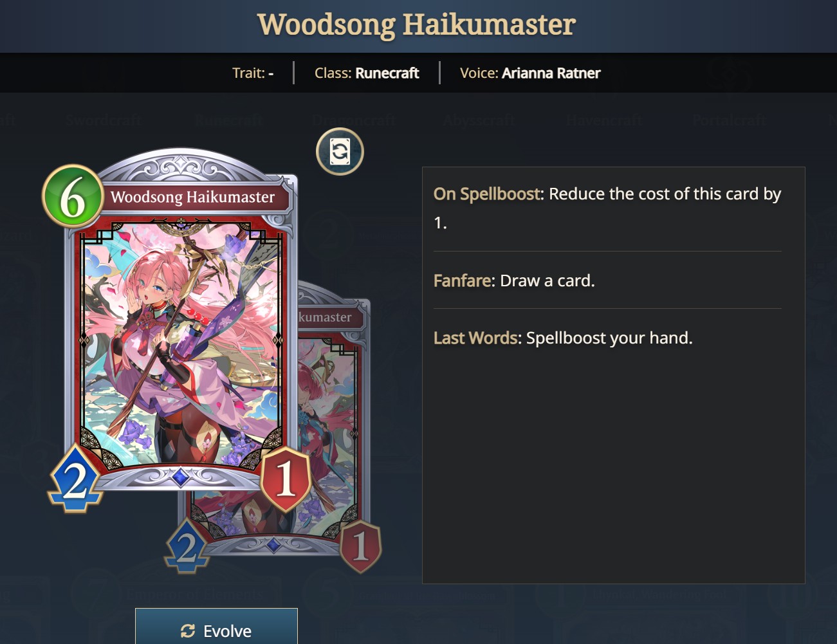
Task: Click the defense 1 shield on evolved card
Action: click(360, 546)
